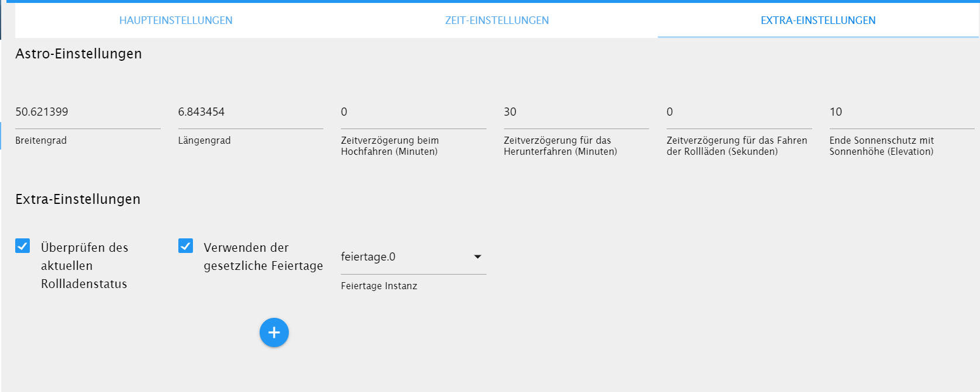980x392 pixels.
Task: Click the Verwenden der gesetzliche Feiertage label
Action: click(x=263, y=256)
